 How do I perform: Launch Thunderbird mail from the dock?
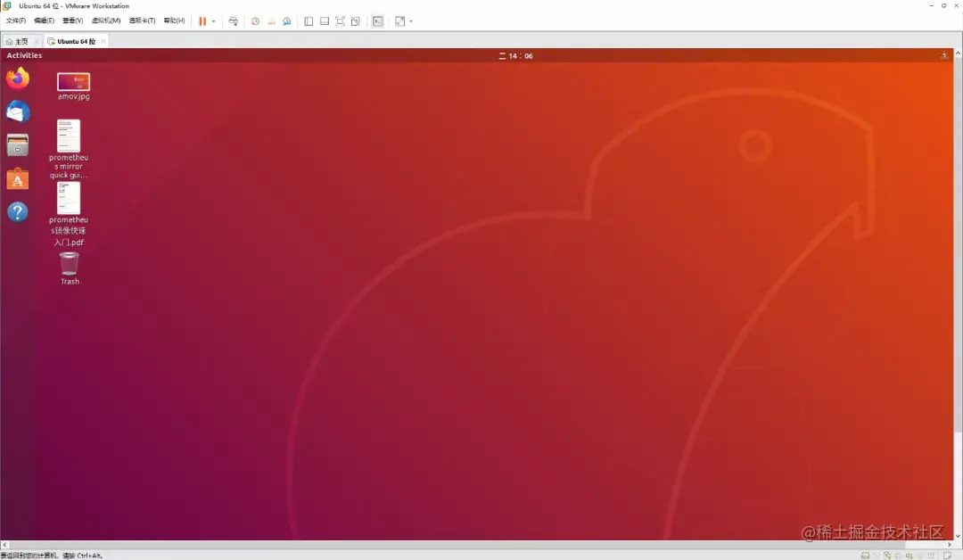click(x=18, y=111)
